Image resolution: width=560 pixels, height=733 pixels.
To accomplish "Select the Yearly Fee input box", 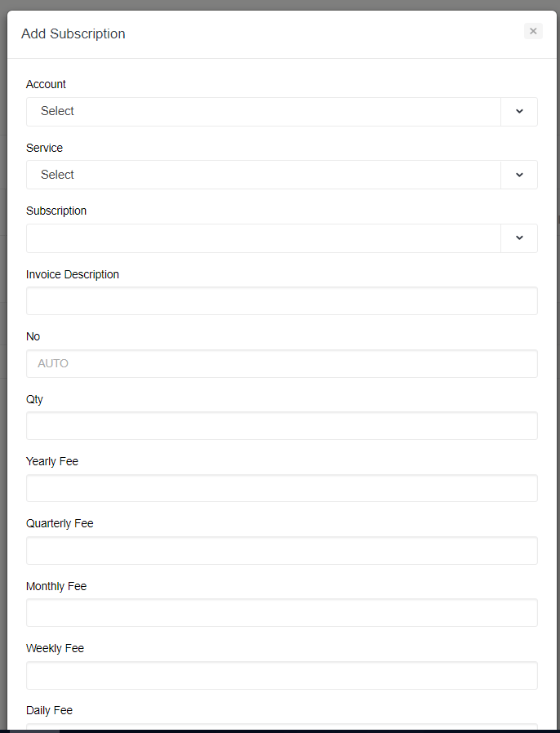I will coord(282,488).
